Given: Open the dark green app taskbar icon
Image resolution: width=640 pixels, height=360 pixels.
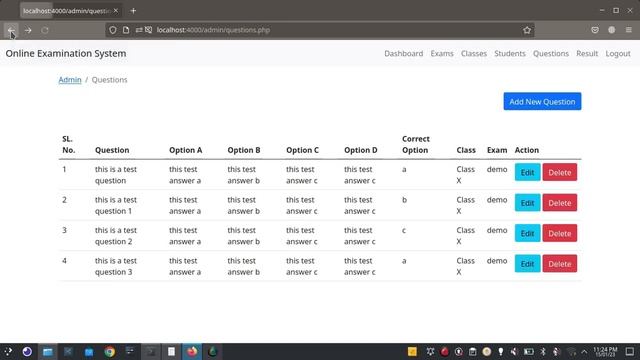Looking at the screenshot, I should pyautogui.click(x=212, y=351).
